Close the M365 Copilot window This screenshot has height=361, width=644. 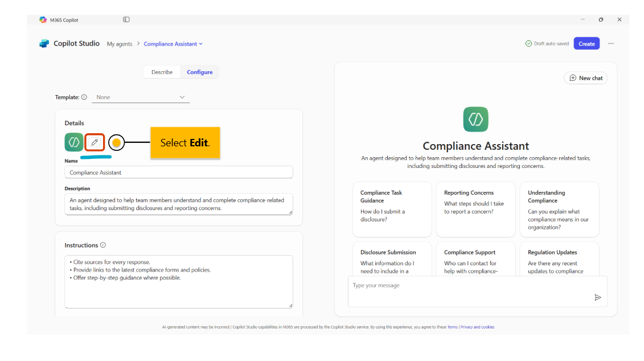coord(620,20)
